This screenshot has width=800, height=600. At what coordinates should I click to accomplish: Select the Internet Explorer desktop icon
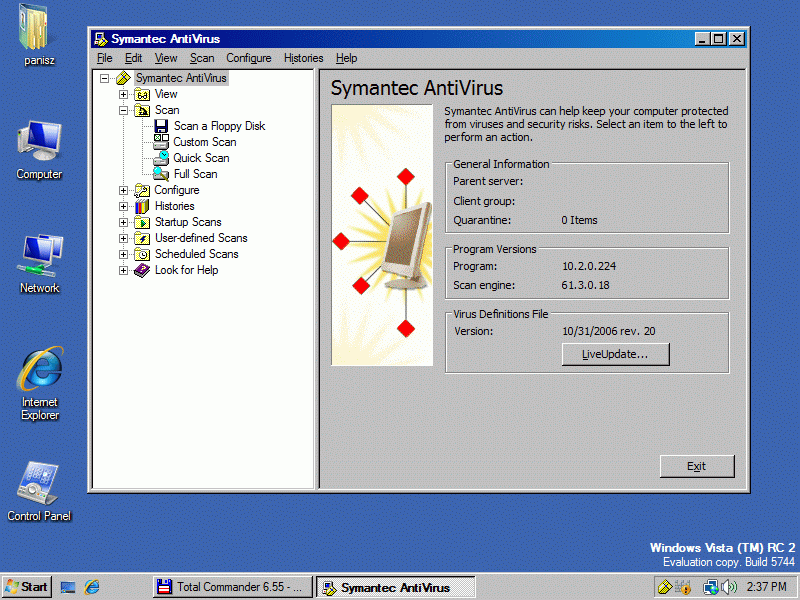pos(40,384)
